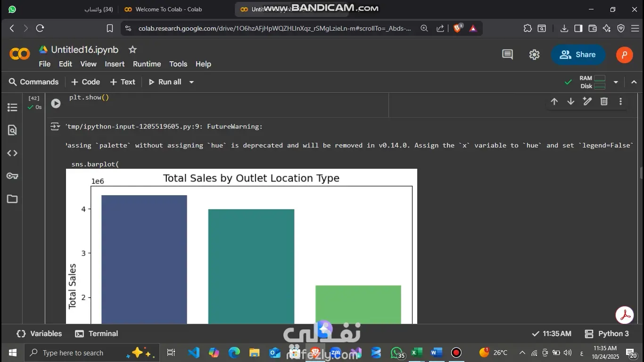Delete the cell using the trash icon
The width and height of the screenshot is (644, 362).
[x=604, y=101]
